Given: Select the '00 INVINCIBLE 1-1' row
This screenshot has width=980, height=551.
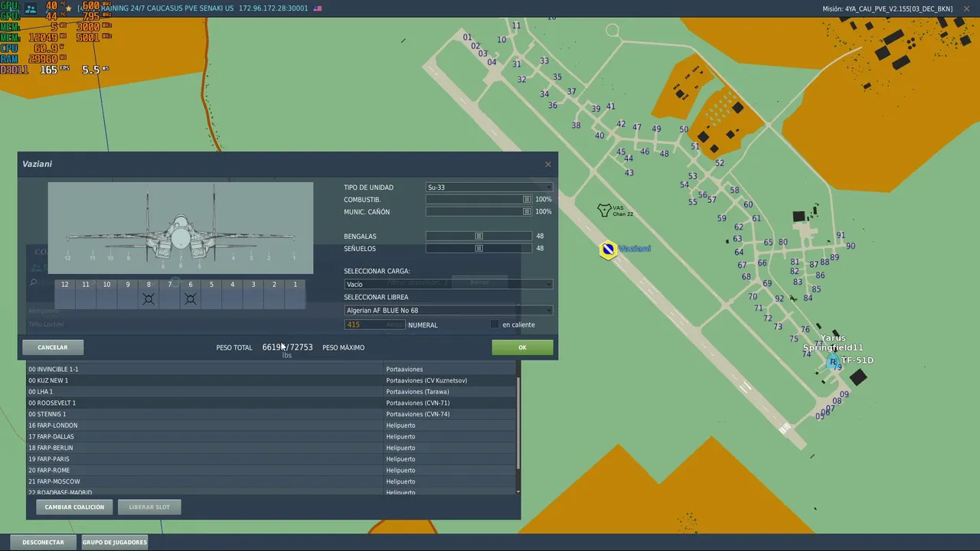Looking at the screenshot, I should 272,369.
